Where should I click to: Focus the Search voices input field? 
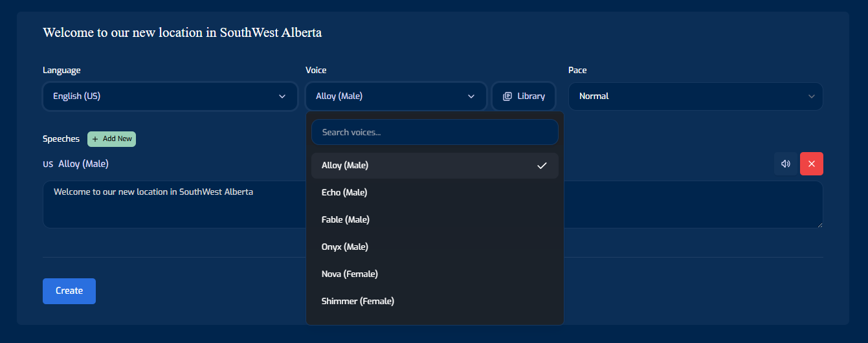(435, 132)
